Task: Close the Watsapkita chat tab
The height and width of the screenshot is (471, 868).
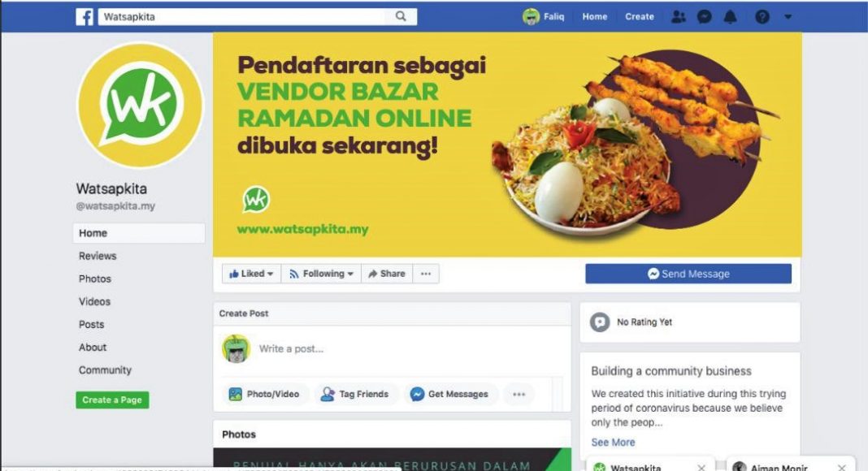Action: (x=701, y=468)
